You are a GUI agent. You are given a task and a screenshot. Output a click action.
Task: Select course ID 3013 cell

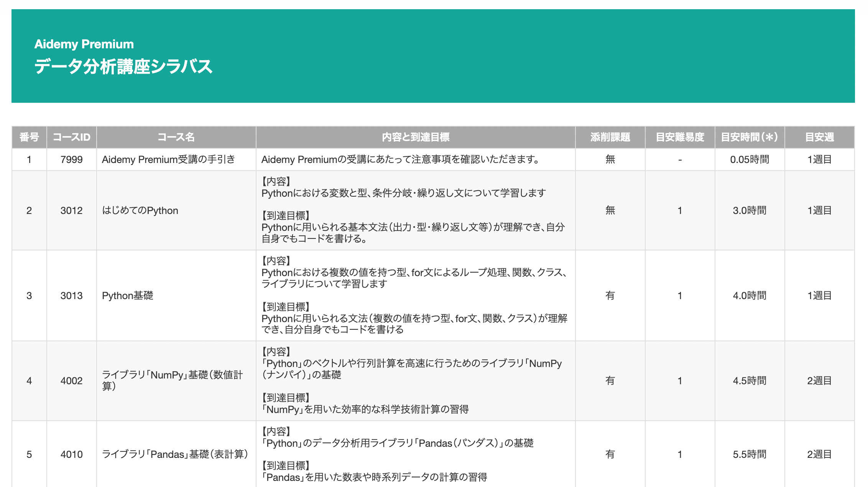click(x=72, y=296)
